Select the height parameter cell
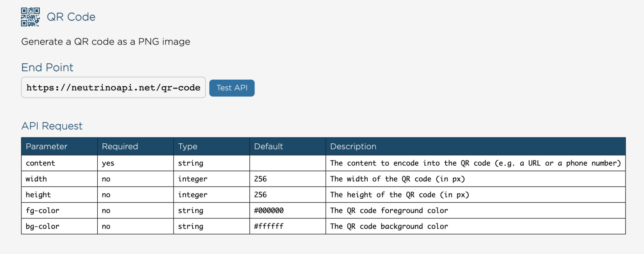 click(38, 194)
